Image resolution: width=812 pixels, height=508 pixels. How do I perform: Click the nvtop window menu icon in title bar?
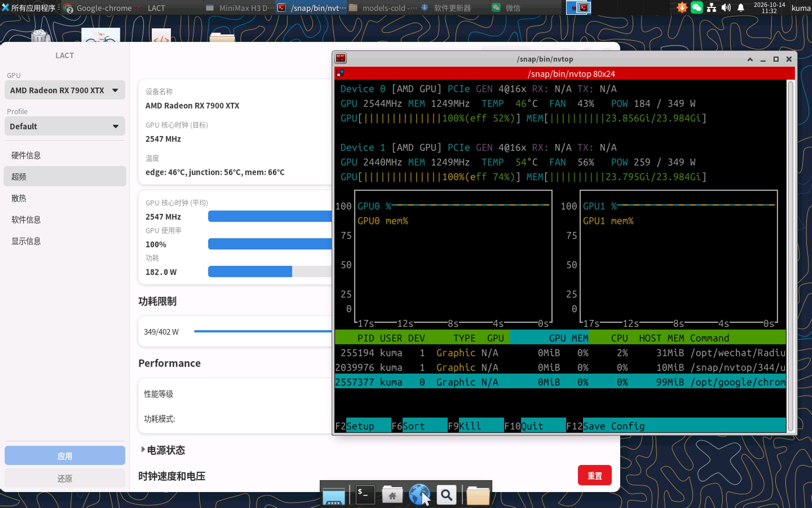(340, 58)
